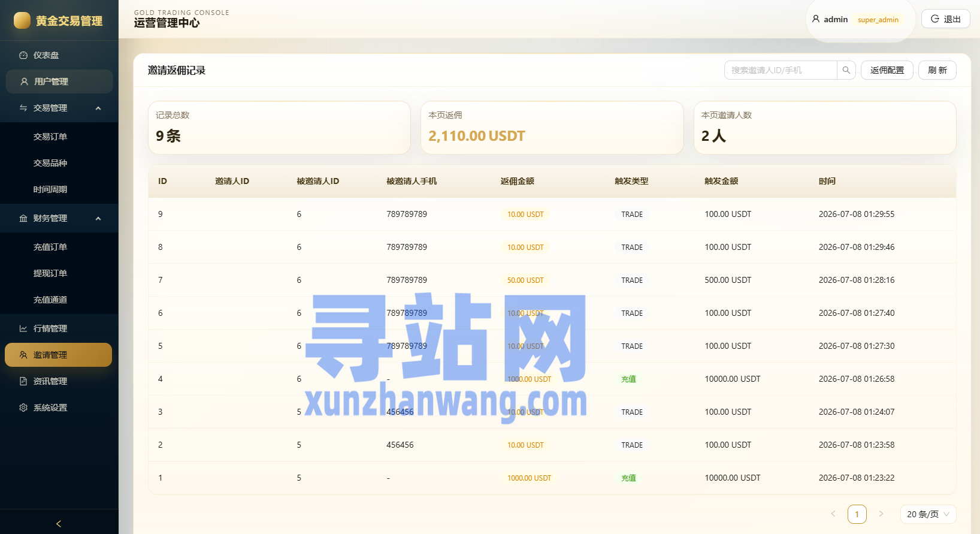980x534 pixels.
Task: Click timestamp 2026-07-08 01:23:22
Action: pyautogui.click(x=857, y=478)
